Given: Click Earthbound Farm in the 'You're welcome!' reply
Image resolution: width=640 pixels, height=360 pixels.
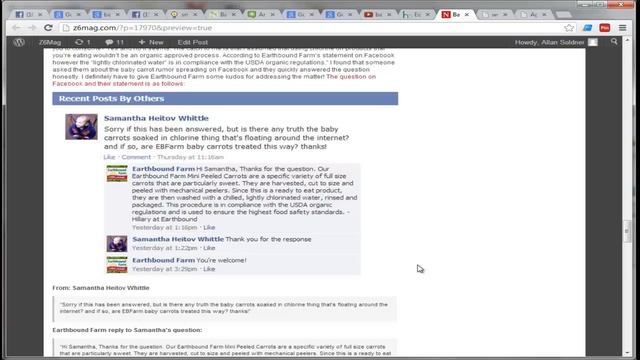Looking at the screenshot, I should click(163, 260).
